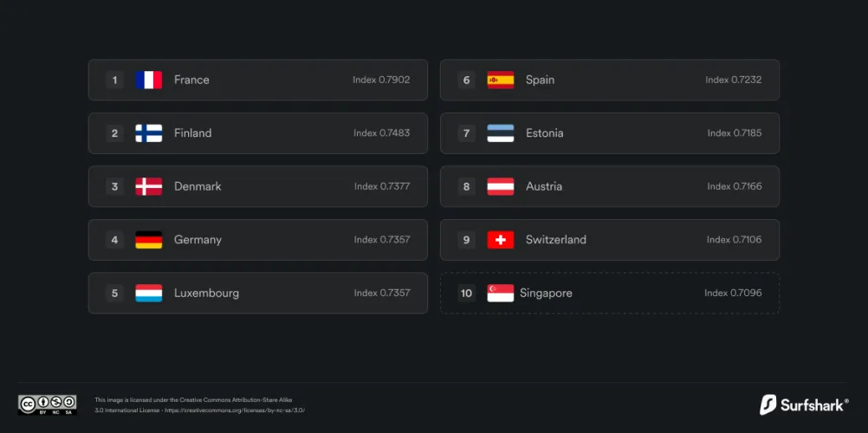Open the creativecommons.org license link

point(234,410)
